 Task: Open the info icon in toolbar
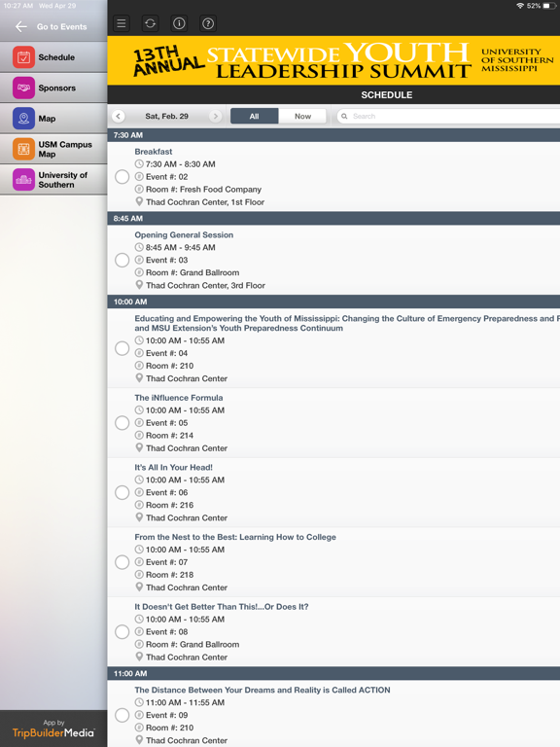click(x=179, y=23)
